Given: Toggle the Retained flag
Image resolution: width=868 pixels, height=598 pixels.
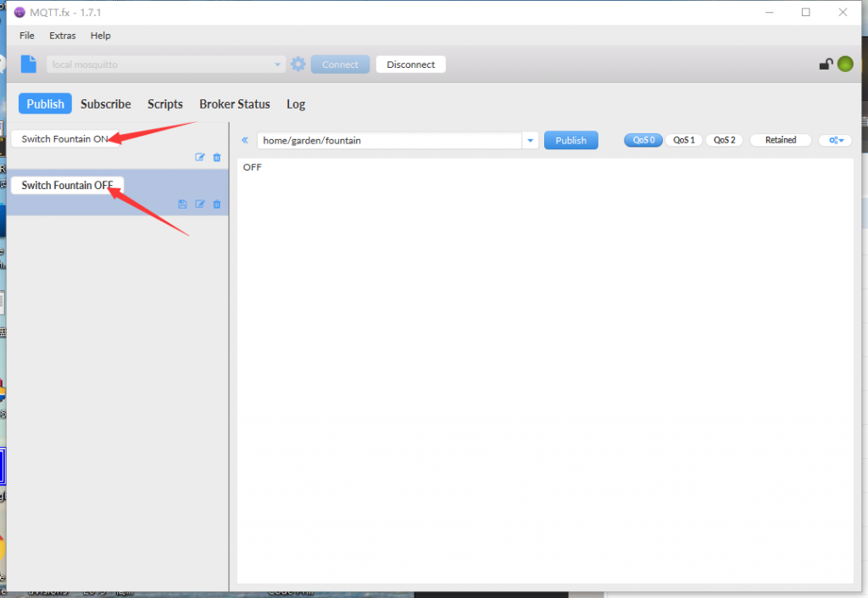Looking at the screenshot, I should (x=780, y=141).
